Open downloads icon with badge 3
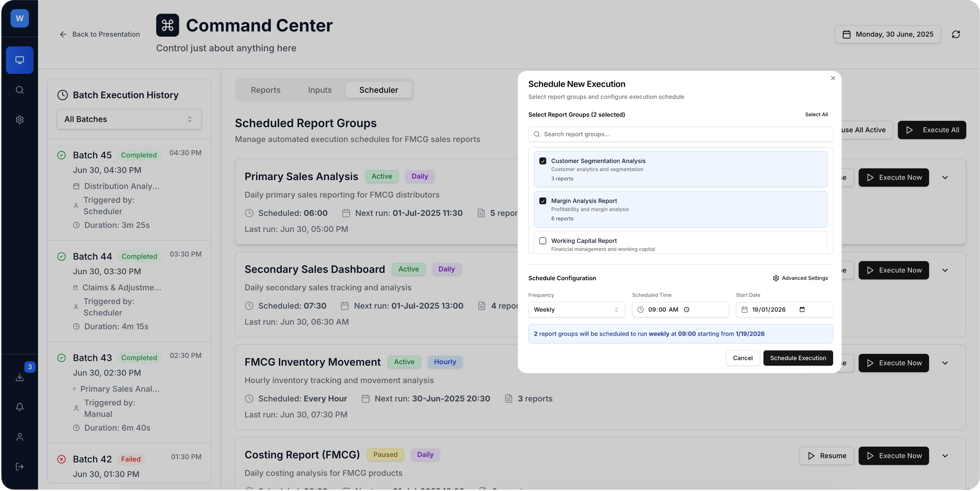Image resolution: width=980 pixels, height=491 pixels. pos(20,377)
